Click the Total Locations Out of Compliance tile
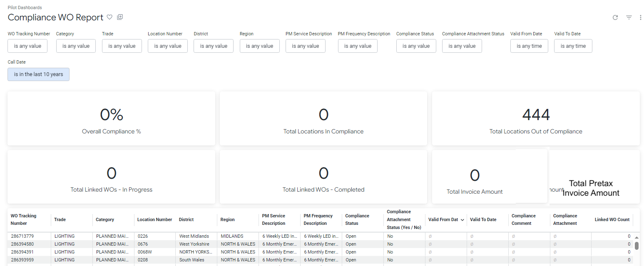Screen dimensions: 644x266 (535, 118)
